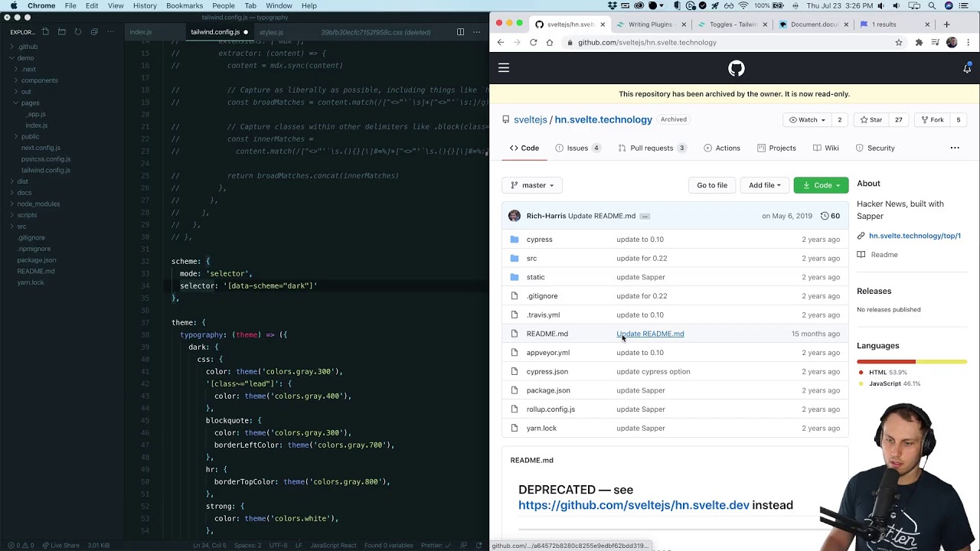Open GitHub notifications bell

[967, 68]
